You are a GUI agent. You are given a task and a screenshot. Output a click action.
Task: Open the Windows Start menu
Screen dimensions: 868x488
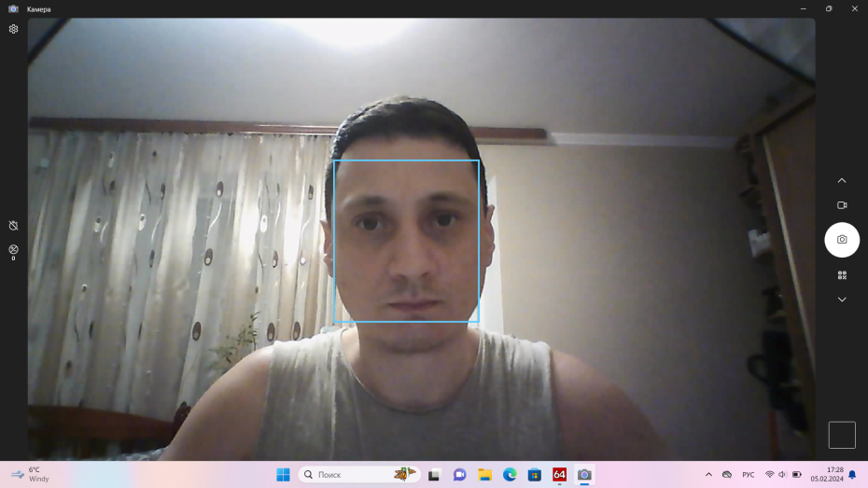tap(283, 475)
